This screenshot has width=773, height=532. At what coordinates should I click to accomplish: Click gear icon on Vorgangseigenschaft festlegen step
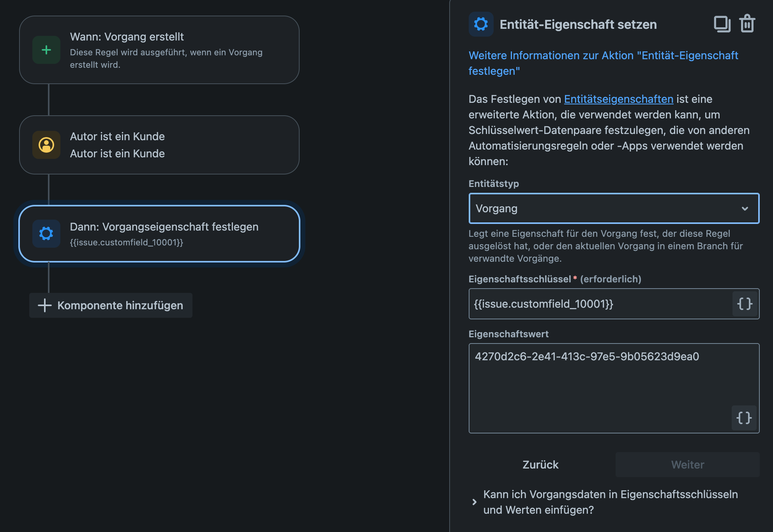[46, 234]
